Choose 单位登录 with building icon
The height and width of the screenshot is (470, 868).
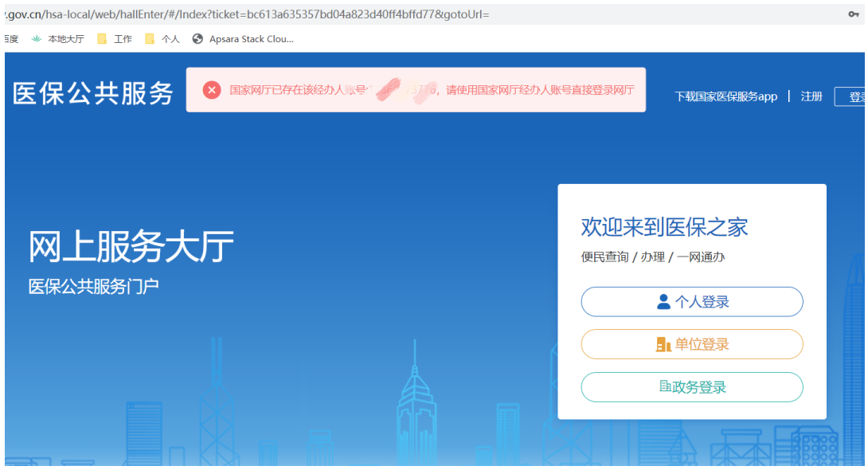[x=692, y=344]
